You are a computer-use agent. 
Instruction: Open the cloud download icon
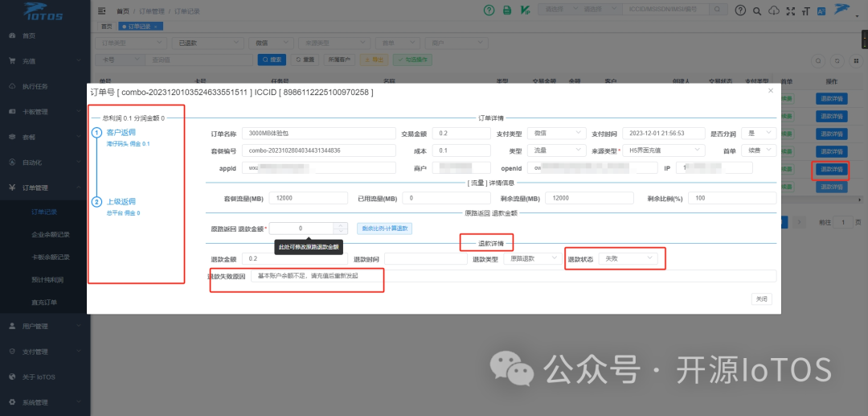774,11
